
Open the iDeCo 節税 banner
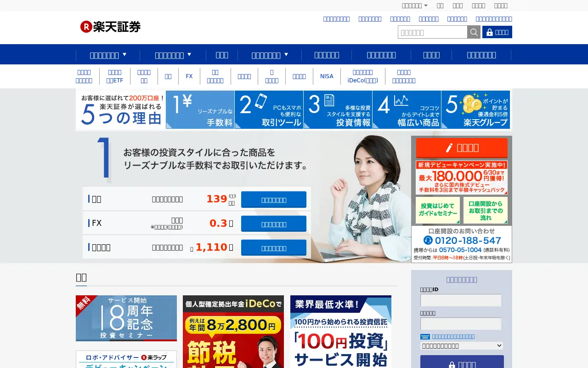pyautogui.click(x=233, y=332)
